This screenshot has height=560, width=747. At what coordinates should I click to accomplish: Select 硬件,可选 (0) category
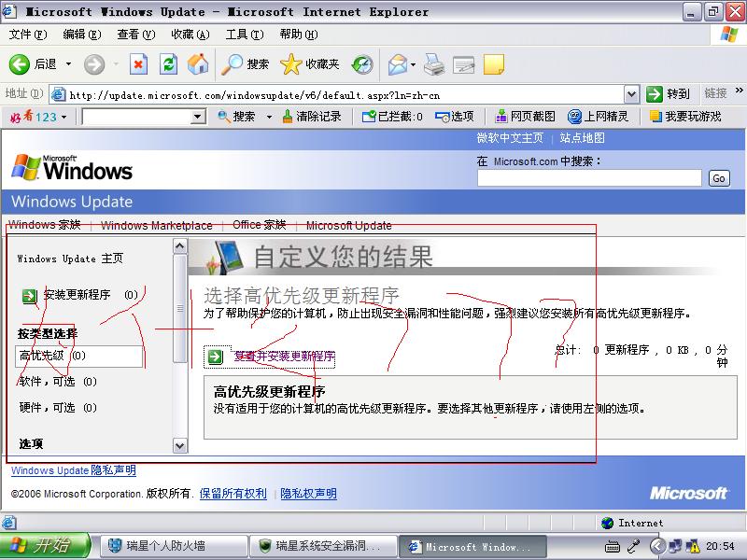point(58,408)
